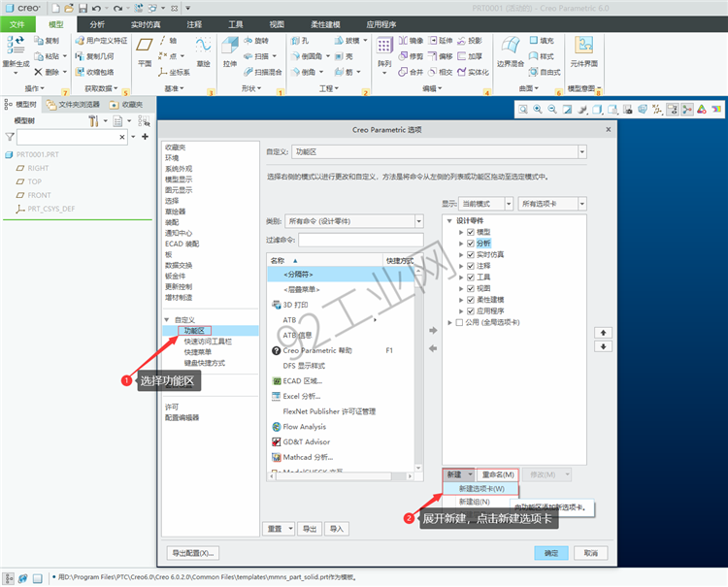Screen dimensions: 728x587
Task: Click the 导入 button
Action: coord(337,529)
